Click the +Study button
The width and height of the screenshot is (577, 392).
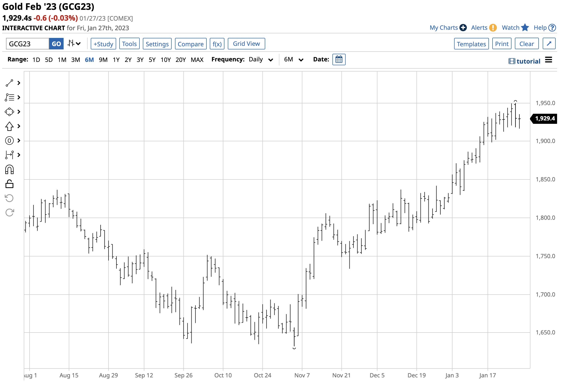(103, 44)
